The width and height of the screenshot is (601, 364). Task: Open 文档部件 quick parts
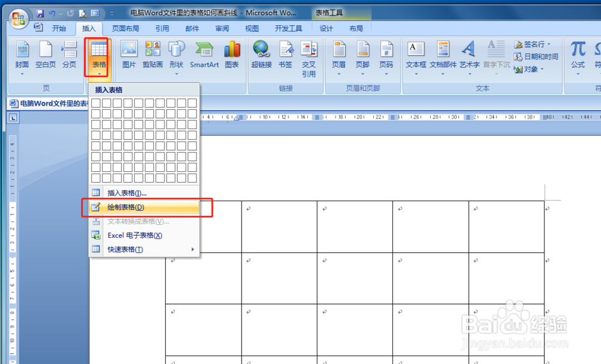pyautogui.click(x=443, y=58)
